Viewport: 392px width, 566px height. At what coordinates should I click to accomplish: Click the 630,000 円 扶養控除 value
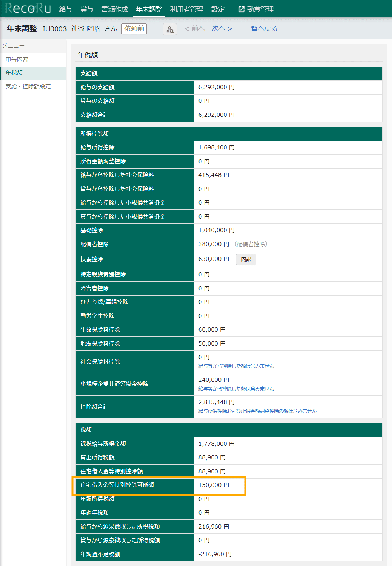click(214, 259)
